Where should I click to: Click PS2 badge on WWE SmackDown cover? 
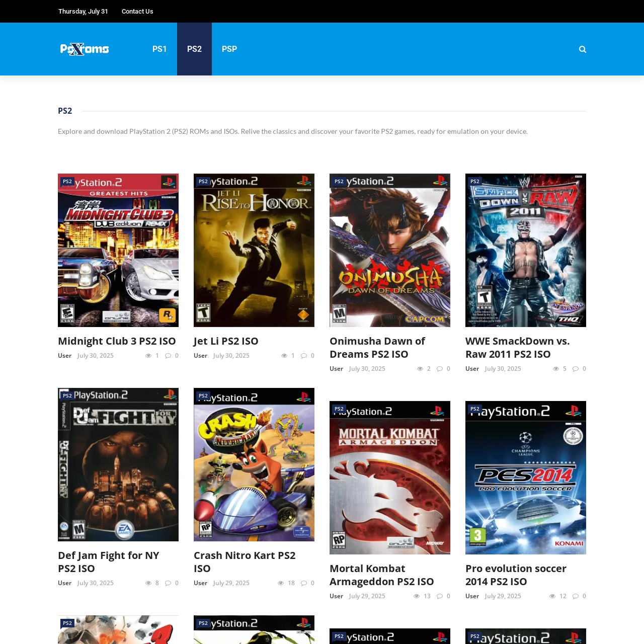pyautogui.click(x=475, y=182)
